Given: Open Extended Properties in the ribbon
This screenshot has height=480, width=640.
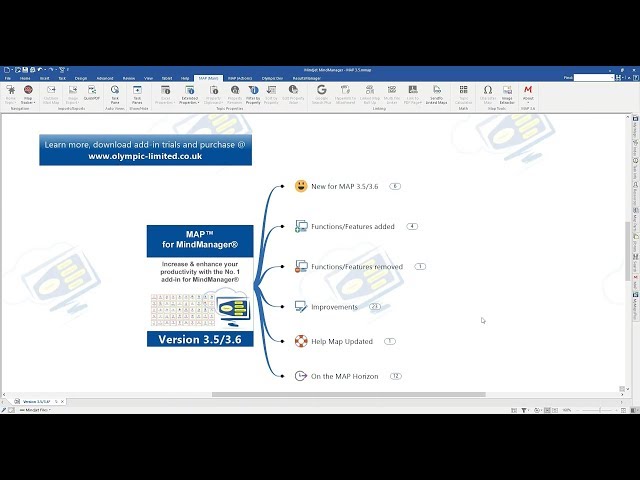Looking at the screenshot, I should click(190, 94).
